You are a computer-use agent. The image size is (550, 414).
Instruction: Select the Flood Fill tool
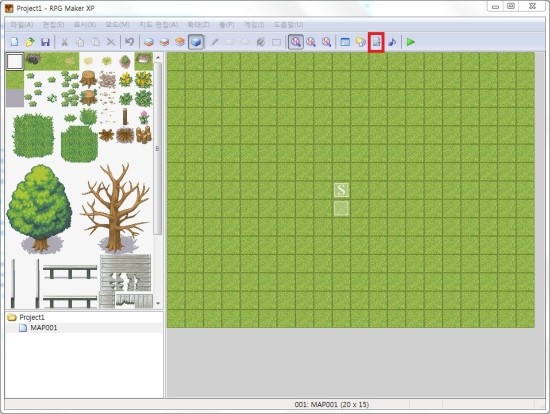click(261, 42)
